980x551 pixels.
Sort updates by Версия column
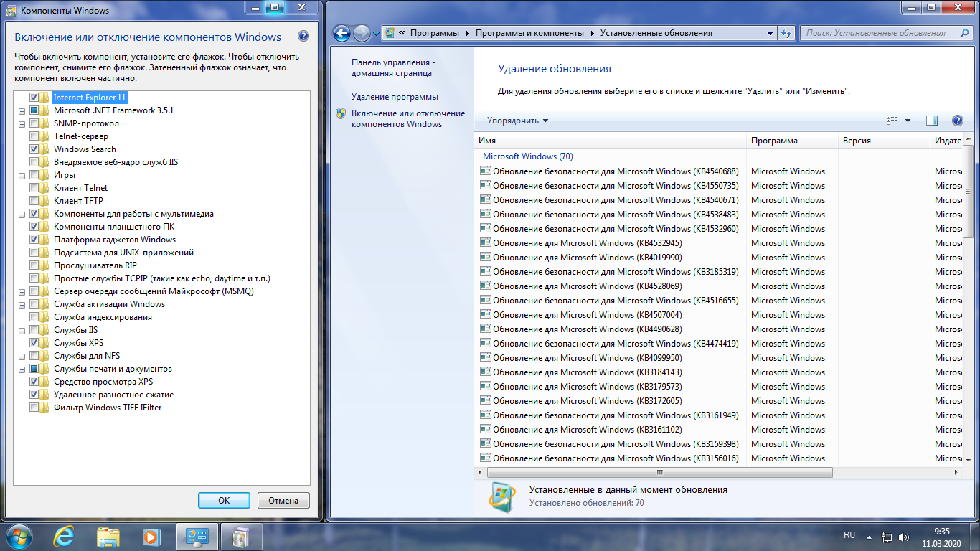click(885, 141)
